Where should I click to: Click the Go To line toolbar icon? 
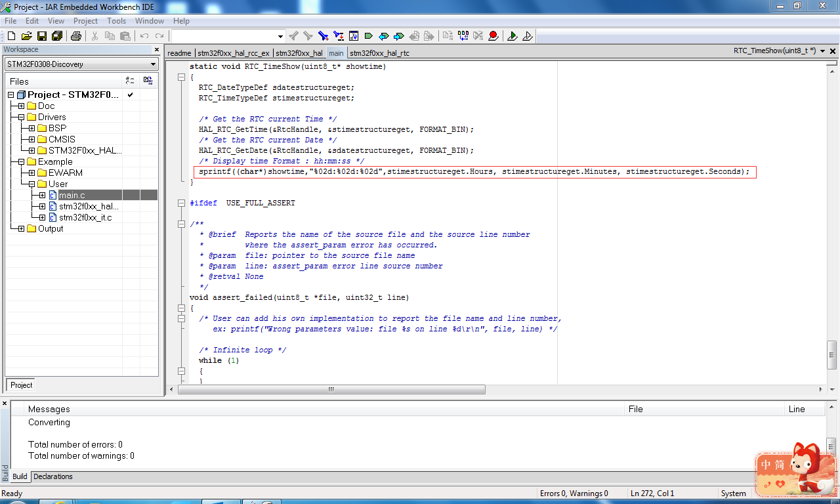coord(354,36)
